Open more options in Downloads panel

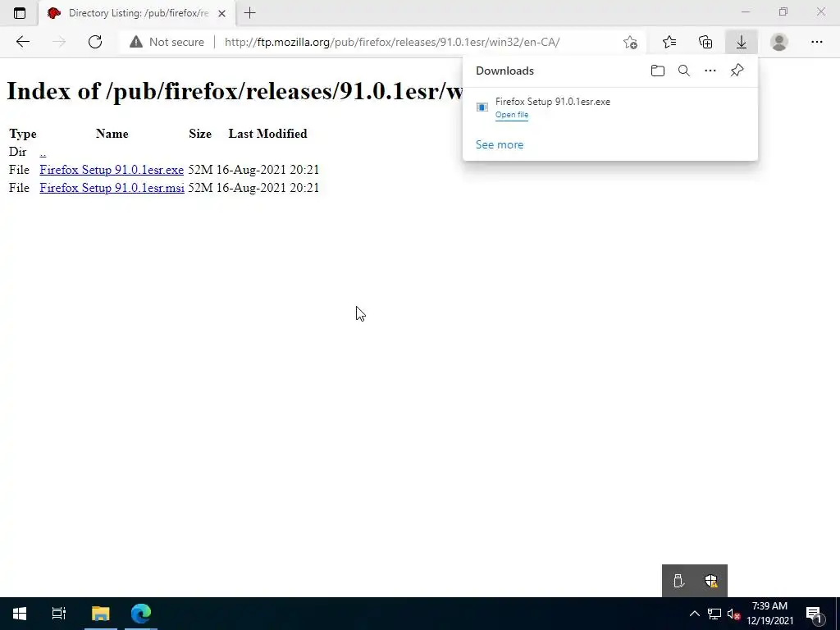(710, 71)
